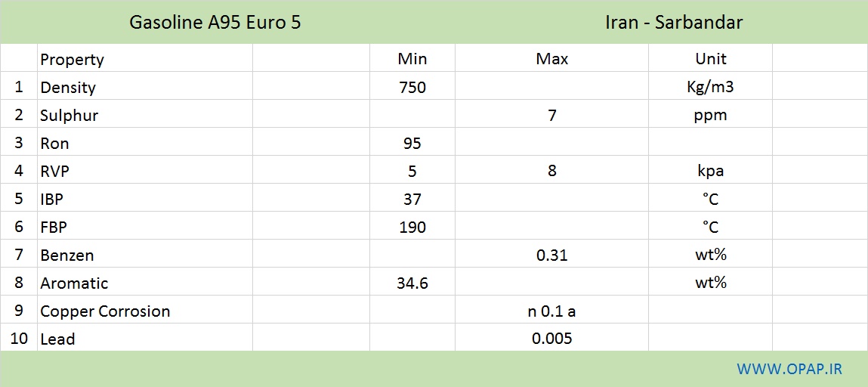Click the Max column header
The height and width of the screenshot is (387, 868).
click(x=552, y=59)
